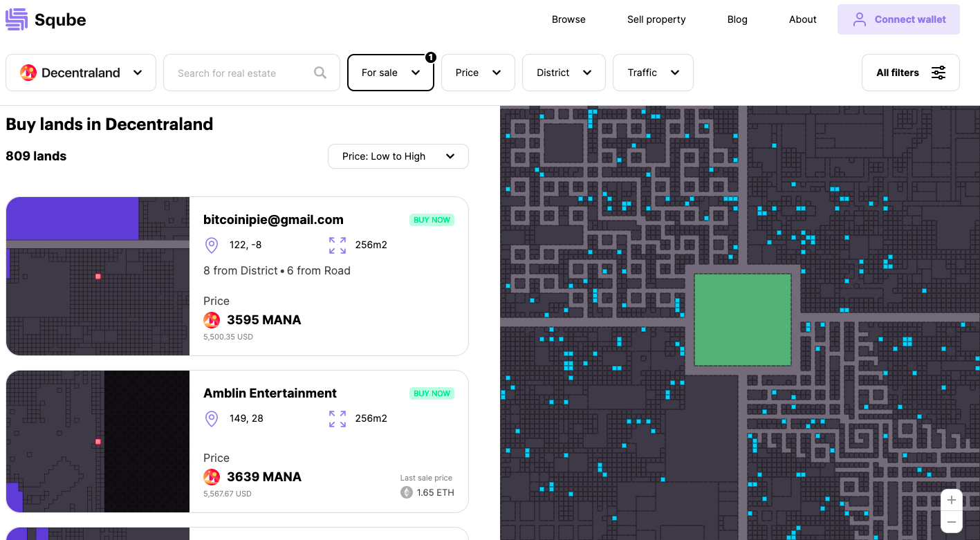Click the 8 from District text
The image size is (980, 540).
click(x=241, y=270)
